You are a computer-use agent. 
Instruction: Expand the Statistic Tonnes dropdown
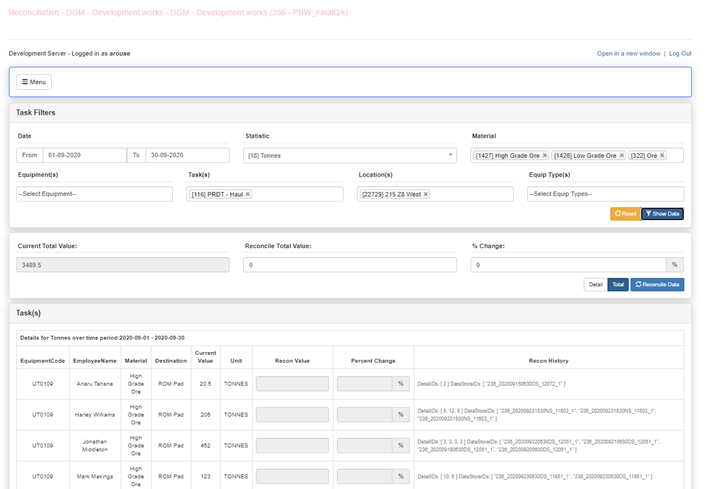tap(350, 155)
